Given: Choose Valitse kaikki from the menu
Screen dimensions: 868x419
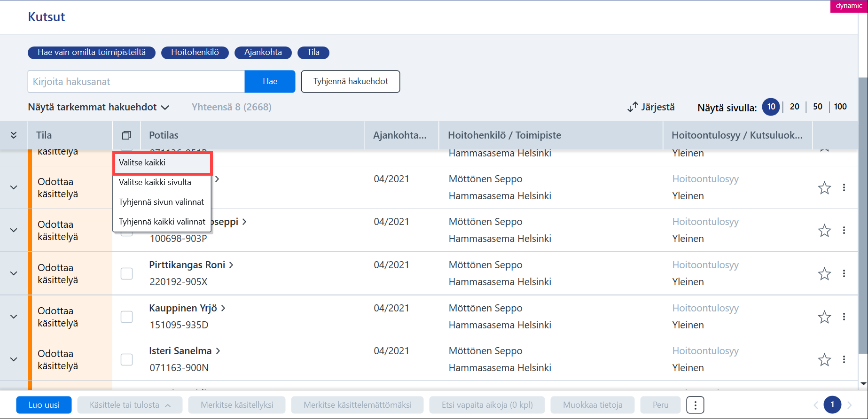Looking at the screenshot, I should point(163,163).
